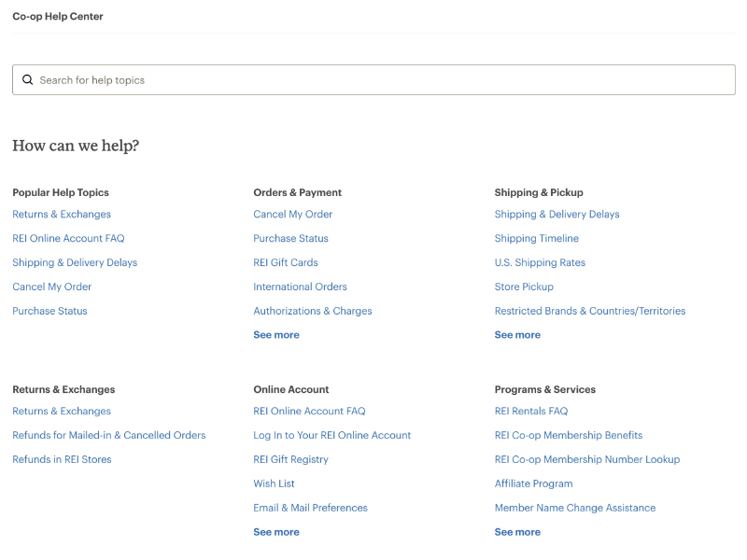The image size is (747, 560).
Task: Click the search magnifier icon
Action: point(27,80)
